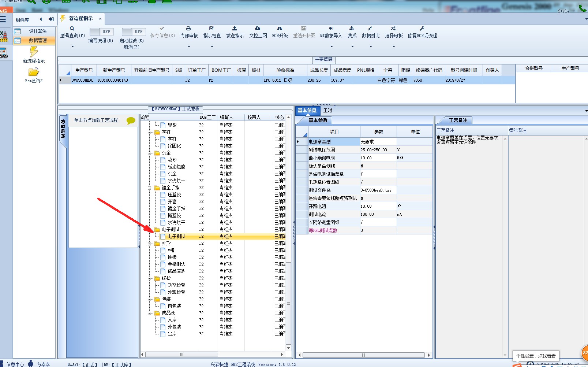Click the MI数据导入 icon
Image resolution: width=588 pixels, height=367 pixels.
331,28
